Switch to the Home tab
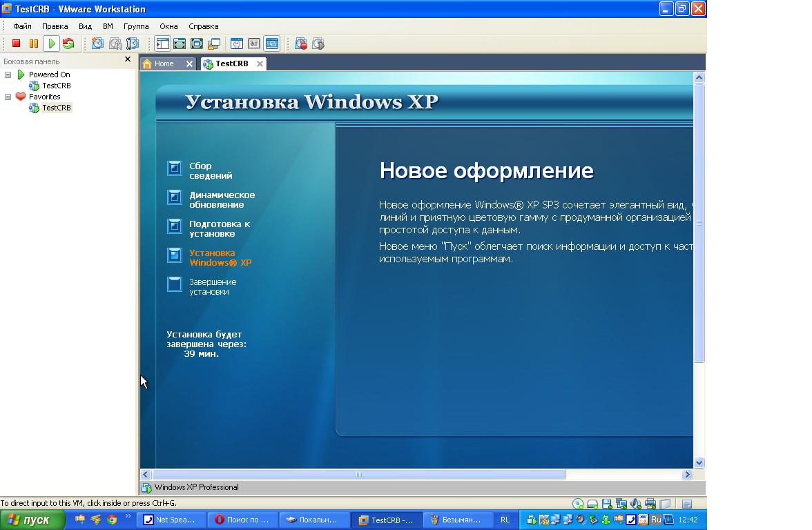Image resolution: width=812 pixels, height=530 pixels. coord(164,63)
